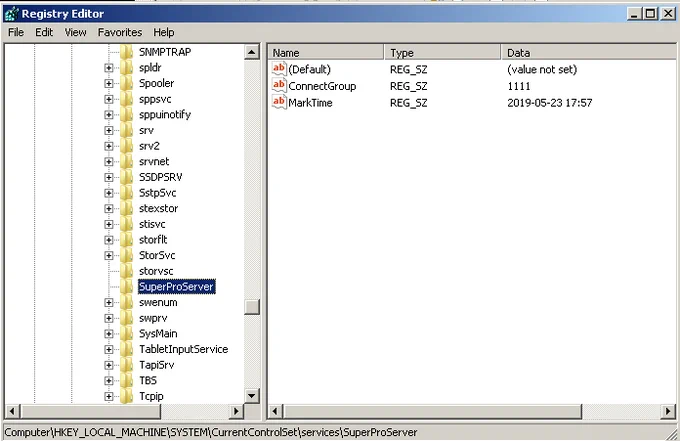Screen dimensions: 680x441
Task: Select the SuperProServer tree label
Action: pyautogui.click(x=177, y=287)
